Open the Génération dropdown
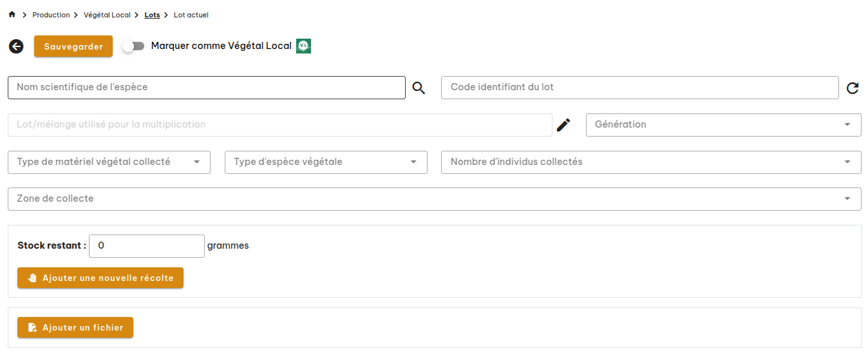The image size is (868, 355). [x=722, y=125]
